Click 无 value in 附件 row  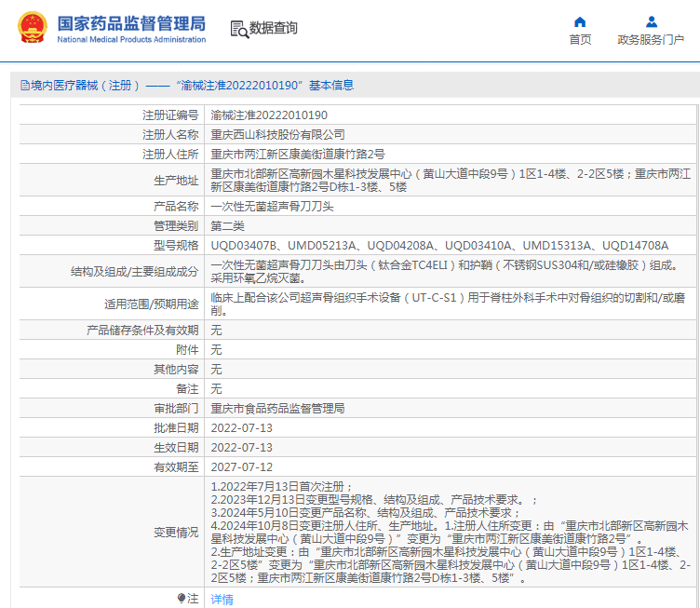click(x=216, y=349)
